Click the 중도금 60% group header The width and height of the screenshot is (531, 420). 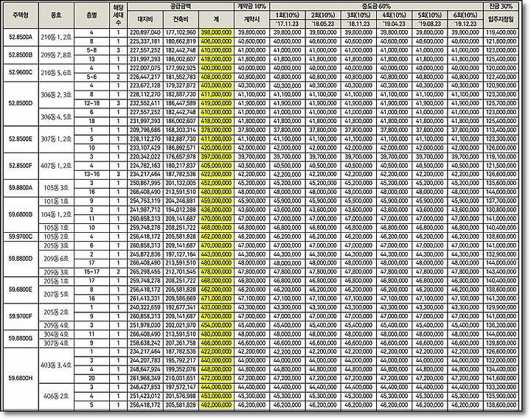[x=376, y=7]
